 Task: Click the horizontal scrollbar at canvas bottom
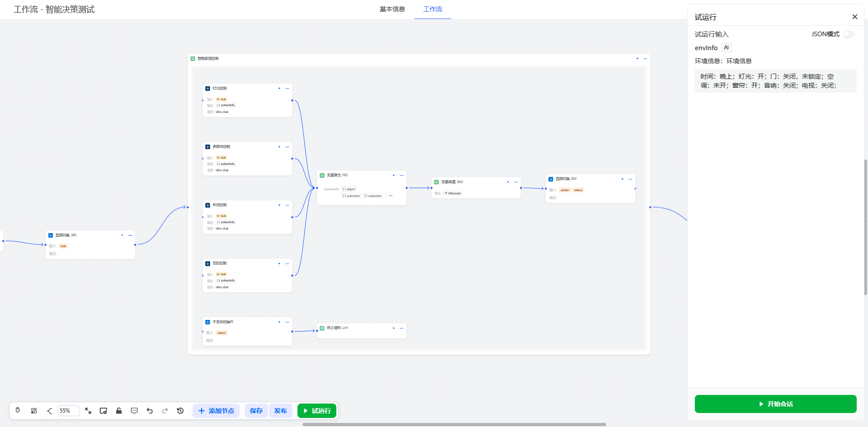(x=454, y=424)
